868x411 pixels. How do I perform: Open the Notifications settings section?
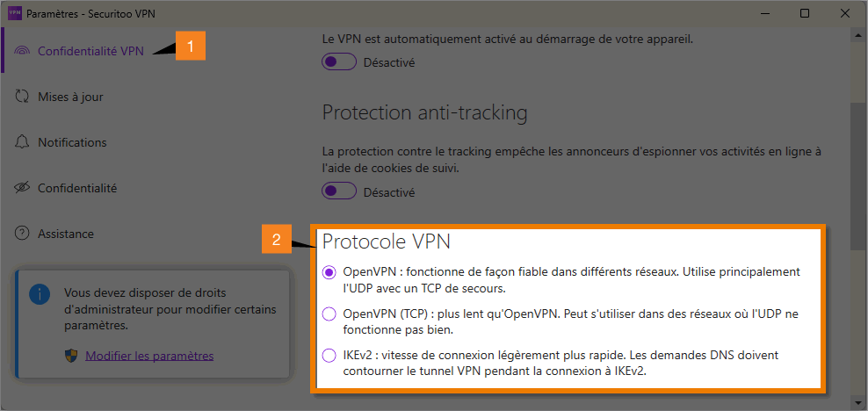tap(72, 142)
